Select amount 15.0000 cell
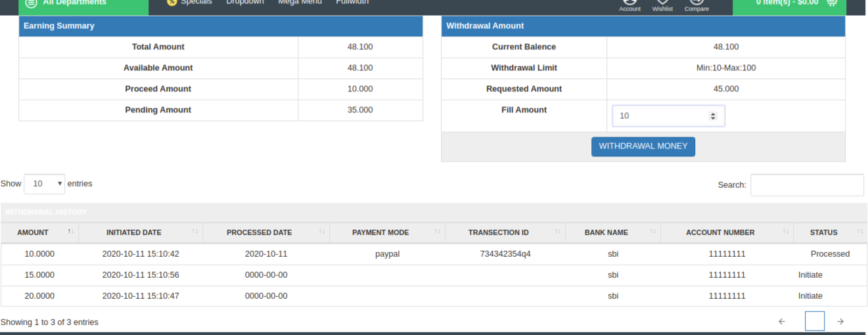Image resolution: width=868 pixels, height=335 pixels. pyautogui.click(x=39, y=275)
